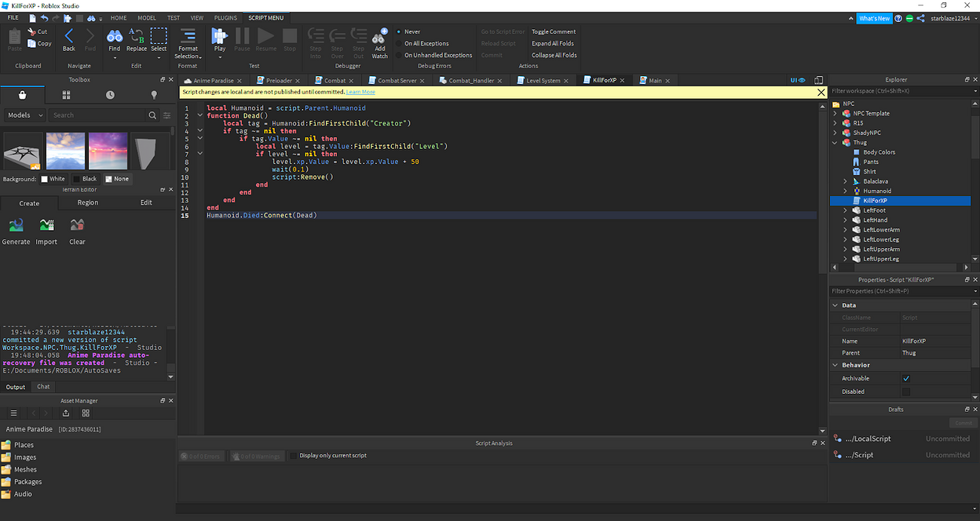Open the VIEW ribbon tab
The image size is (980, 521).
(x=197, y=17)
